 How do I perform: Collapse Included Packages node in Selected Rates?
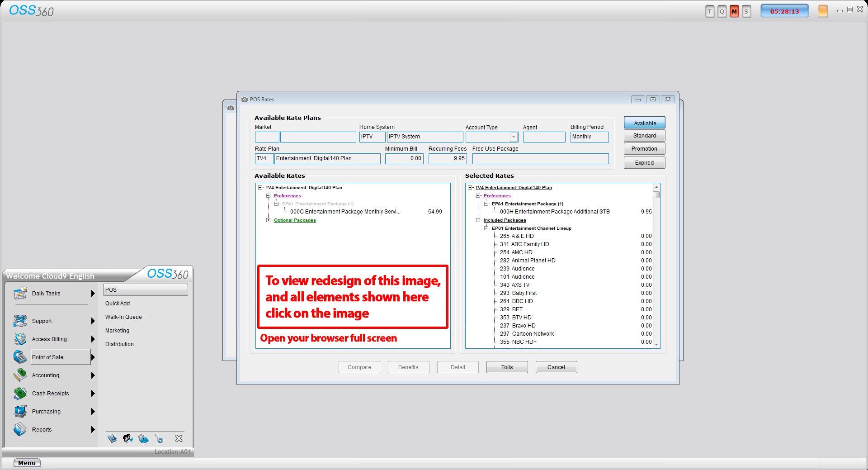click(478, 220)
